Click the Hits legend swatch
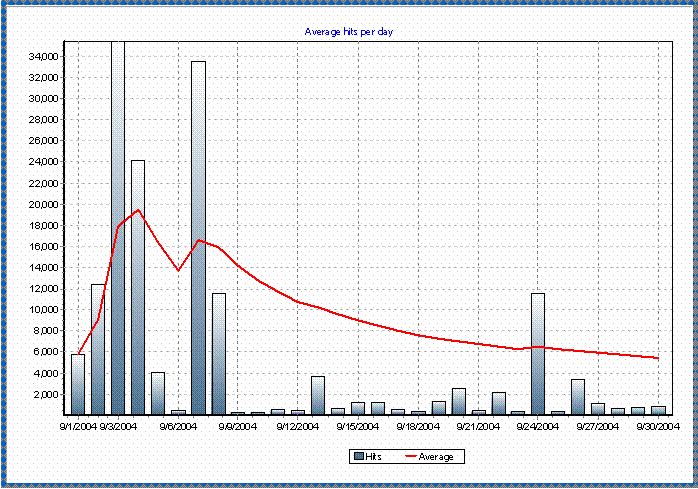The image size is (698, 489). (x=359, y=456)
